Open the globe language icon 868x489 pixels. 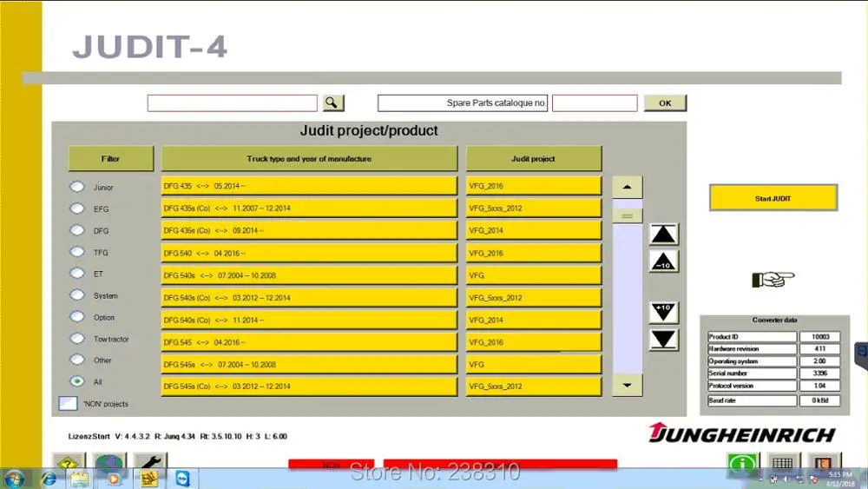tap(109, 461)
